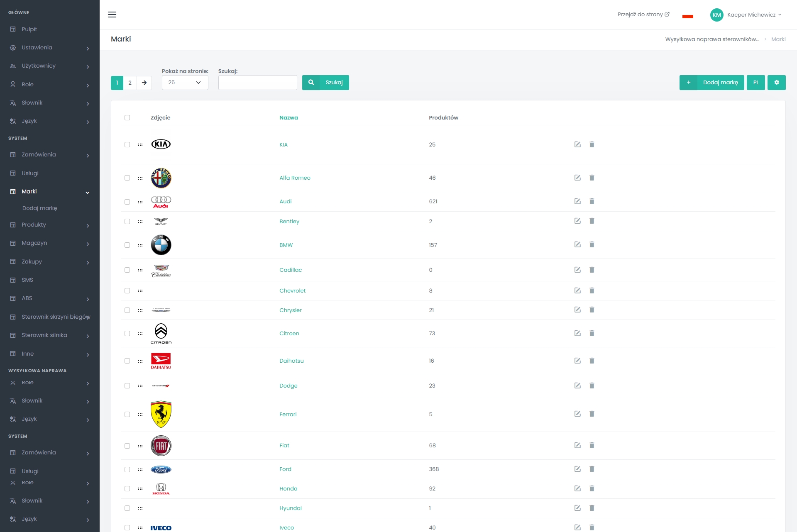Delete the BMW brand
This screenshot has width=797, height=532.
click(x=592, y=244)
